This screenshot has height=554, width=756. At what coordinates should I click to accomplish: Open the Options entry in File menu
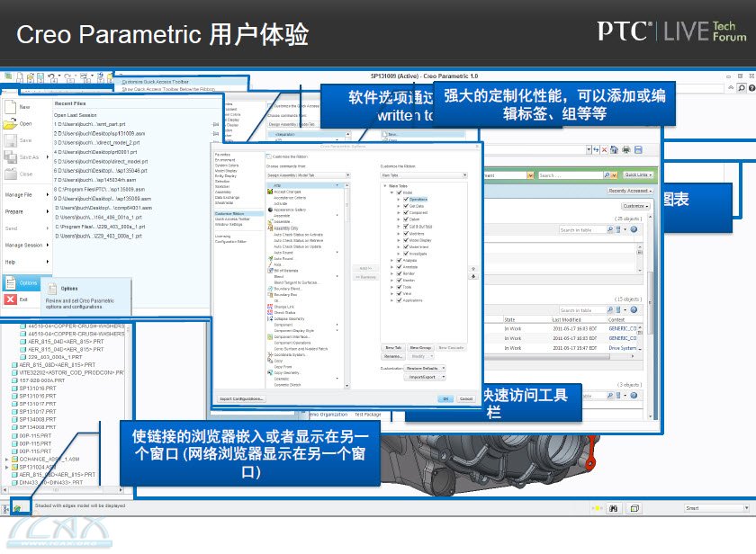point(22,282)
